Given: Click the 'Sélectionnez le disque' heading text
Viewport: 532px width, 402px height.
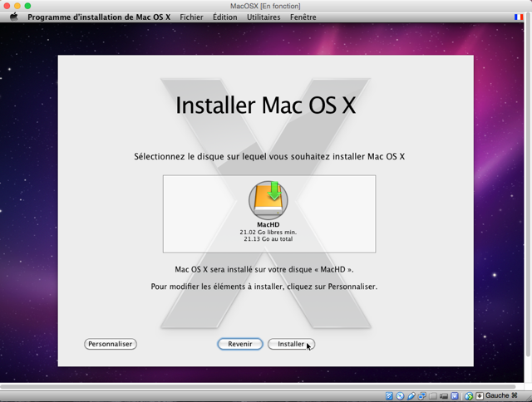Looking at the screenshot, I should click(269, 157).
